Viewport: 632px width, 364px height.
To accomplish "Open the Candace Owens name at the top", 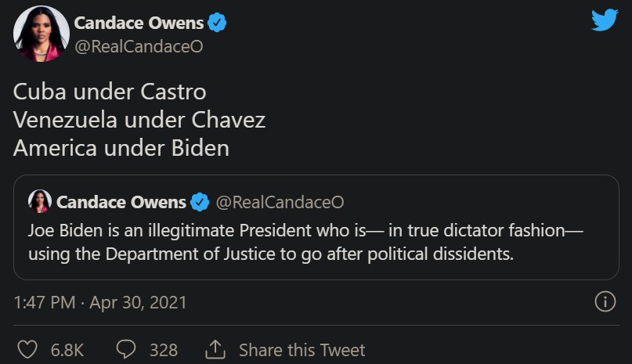I will (139, 23).
